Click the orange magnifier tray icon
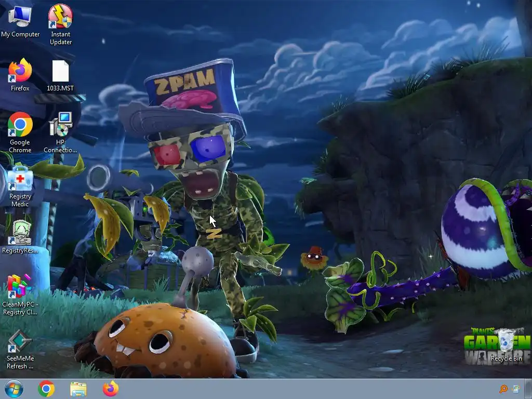 (x=503, y=389)
